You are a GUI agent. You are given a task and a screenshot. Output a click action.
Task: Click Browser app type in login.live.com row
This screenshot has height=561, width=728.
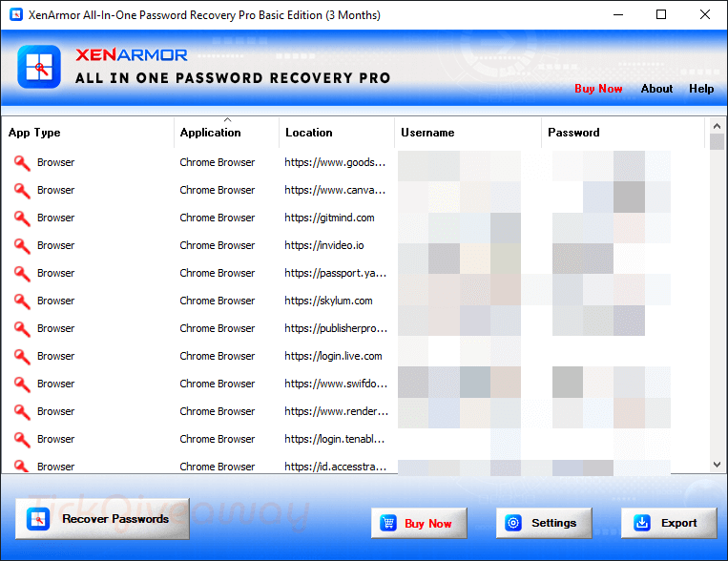pos(55,356)
